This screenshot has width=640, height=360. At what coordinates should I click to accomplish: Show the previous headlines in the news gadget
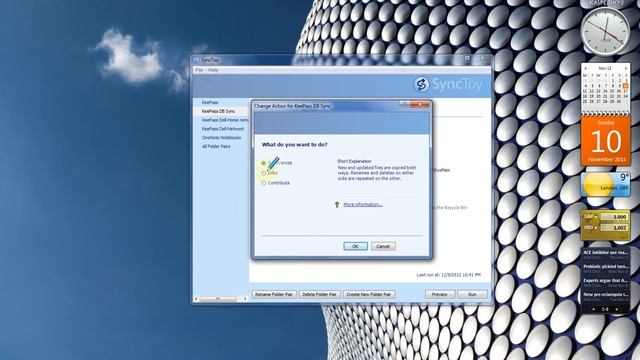point(594,309)
